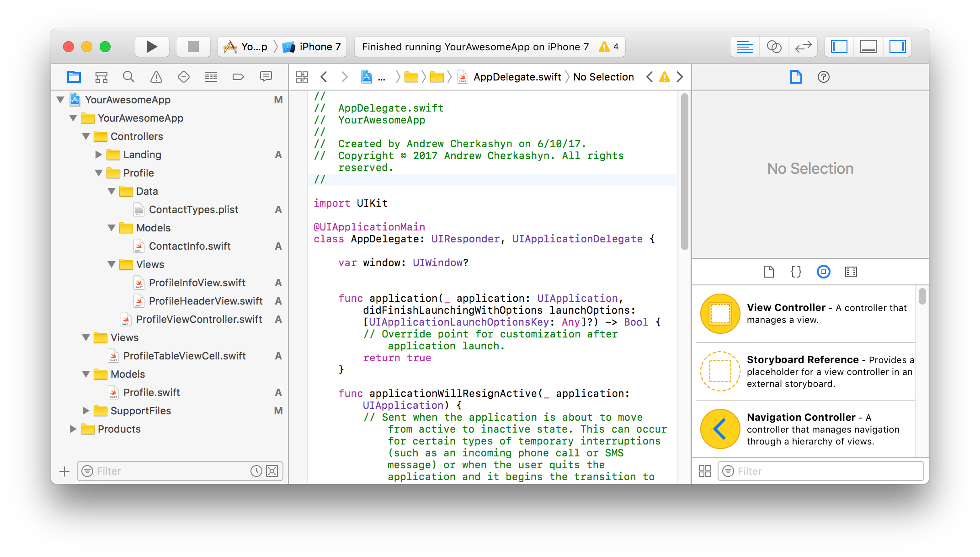Screen dimensions: 980x557
Task: Show the Code Snippet library
Action: pos(796,272)
